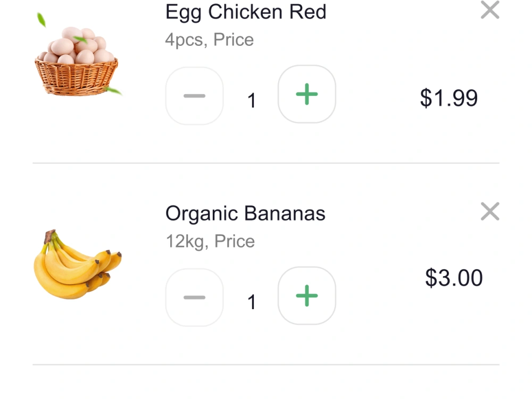
Task: Decrease Egg Chicken Red quantity with minus
Action: tap(194, 96)
